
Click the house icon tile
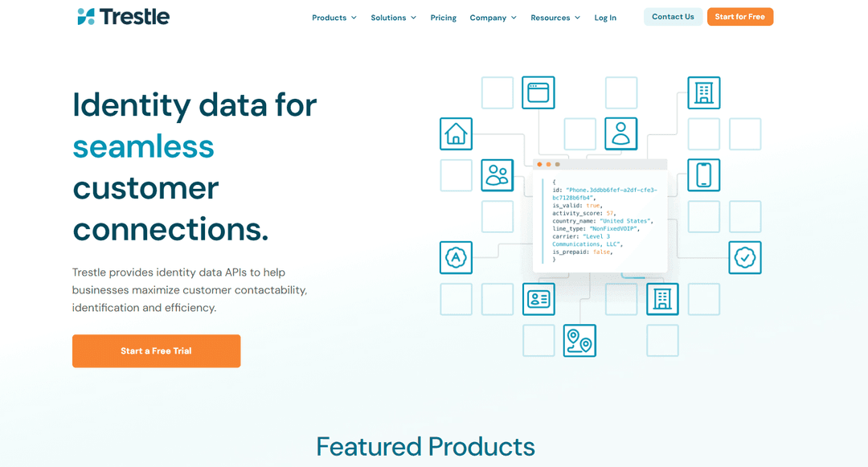456,134
